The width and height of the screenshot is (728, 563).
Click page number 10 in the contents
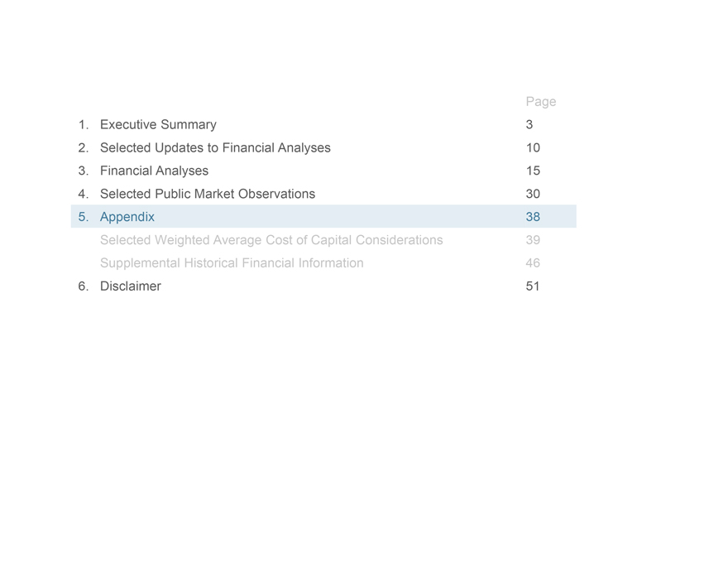533,148
